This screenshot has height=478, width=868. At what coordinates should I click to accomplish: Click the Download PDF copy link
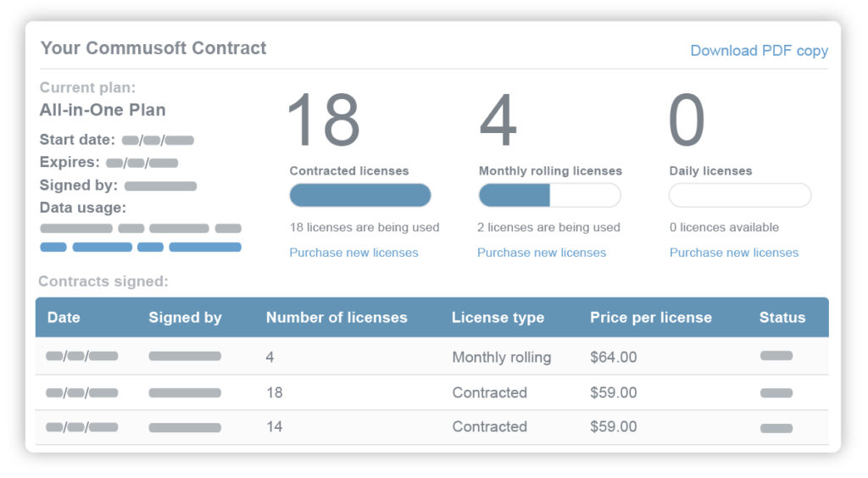point(759,51)
